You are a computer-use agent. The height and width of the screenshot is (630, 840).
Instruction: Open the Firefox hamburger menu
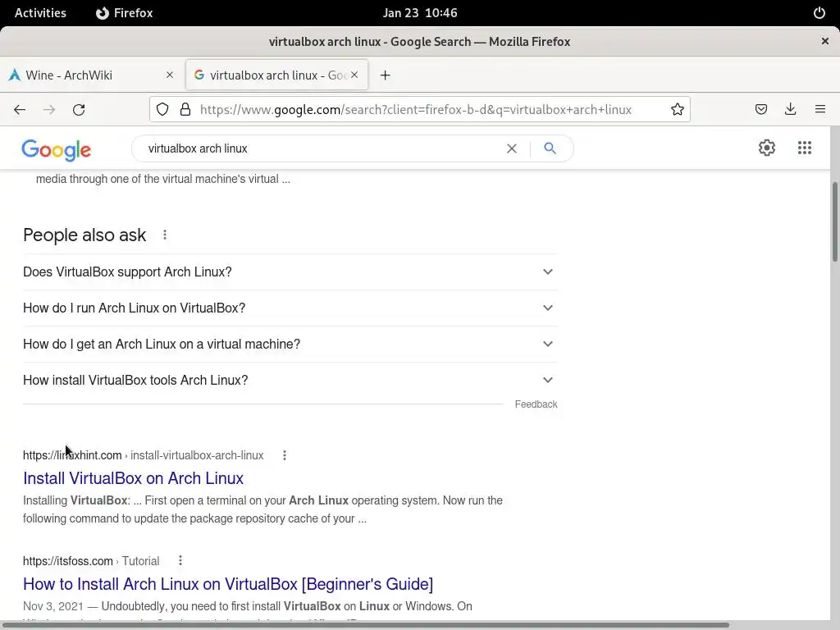pos(819,110)
